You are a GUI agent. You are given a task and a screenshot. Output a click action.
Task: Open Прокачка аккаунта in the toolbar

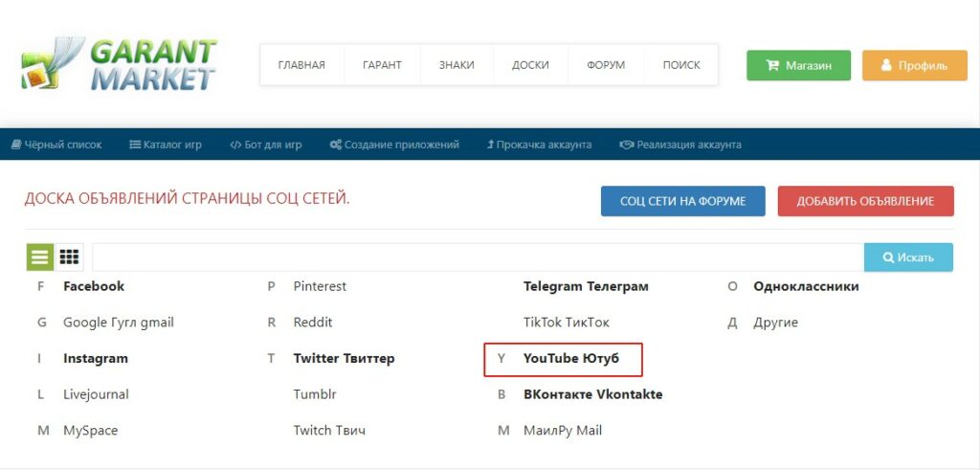(x=539, y=145)
